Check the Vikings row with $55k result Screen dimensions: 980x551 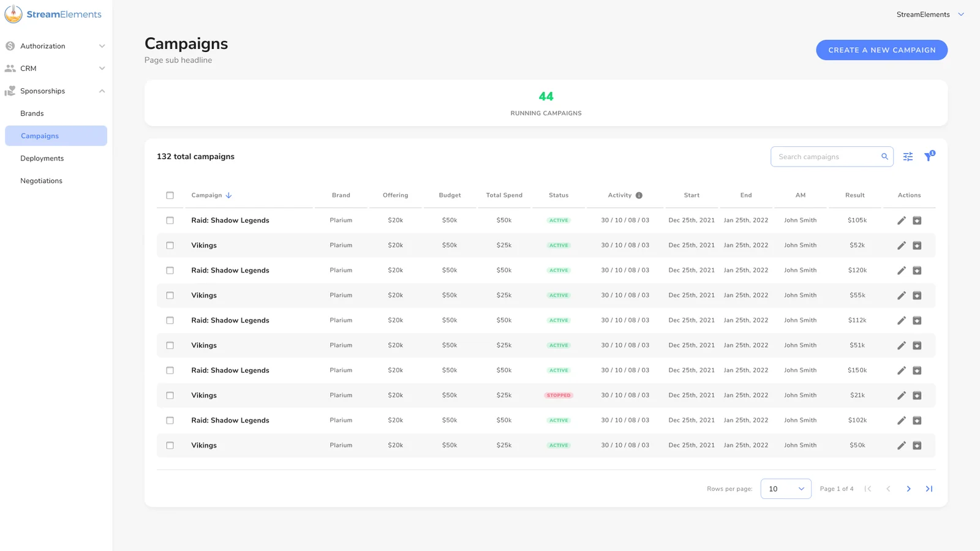[x=170, y=295]
